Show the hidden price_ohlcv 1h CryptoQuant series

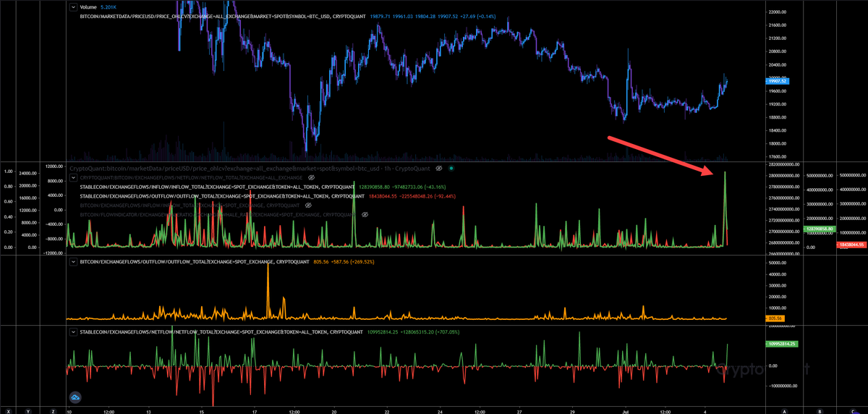tap(438, 168)
